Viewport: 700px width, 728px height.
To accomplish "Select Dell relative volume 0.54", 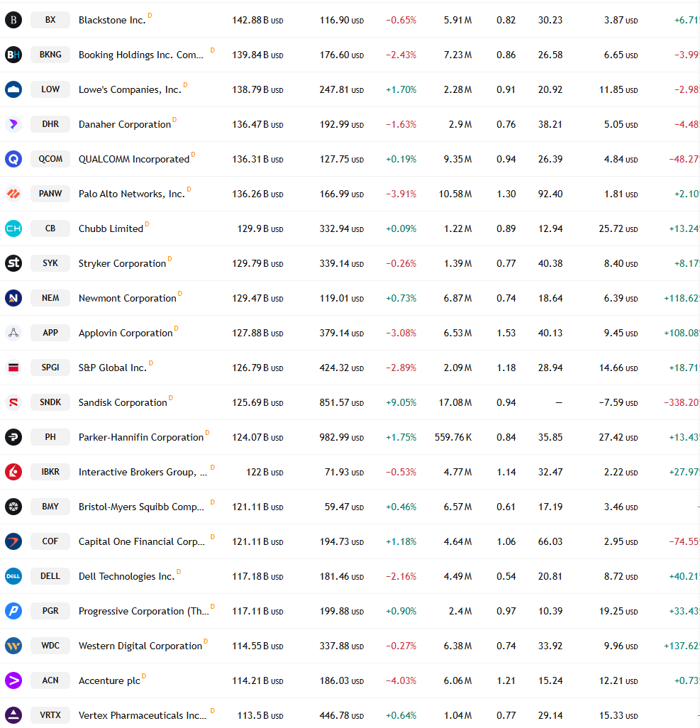I will tap(506, 576).
